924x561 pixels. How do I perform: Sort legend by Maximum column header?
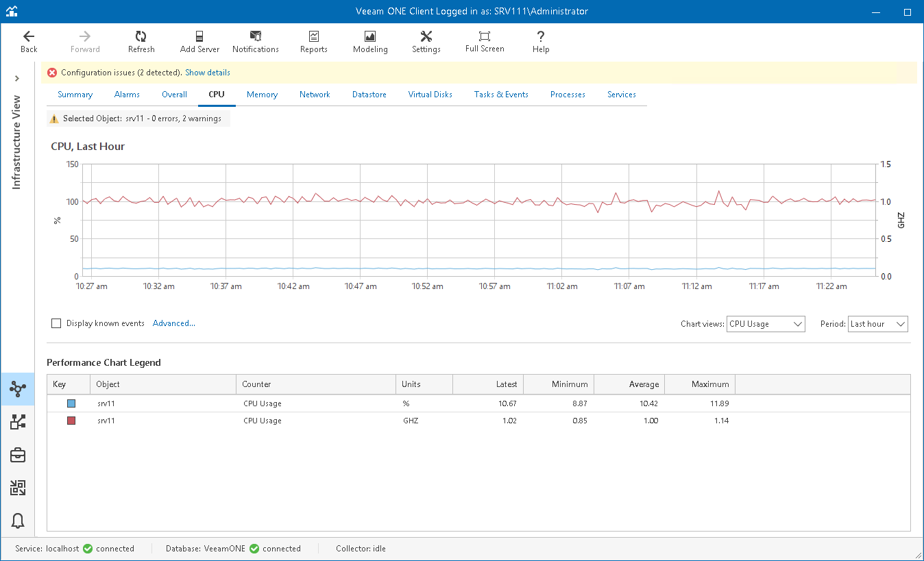click(x=700, y=384)
